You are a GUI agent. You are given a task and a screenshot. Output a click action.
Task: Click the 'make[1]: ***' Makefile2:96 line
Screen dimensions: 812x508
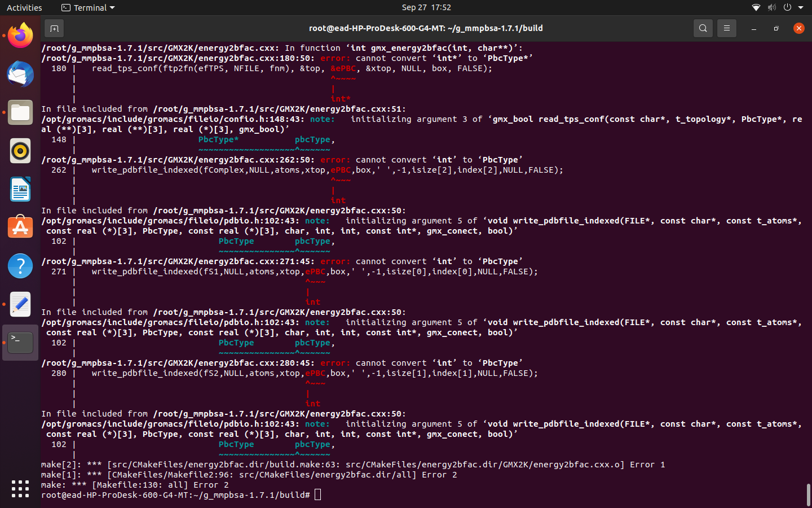[249, 475]
